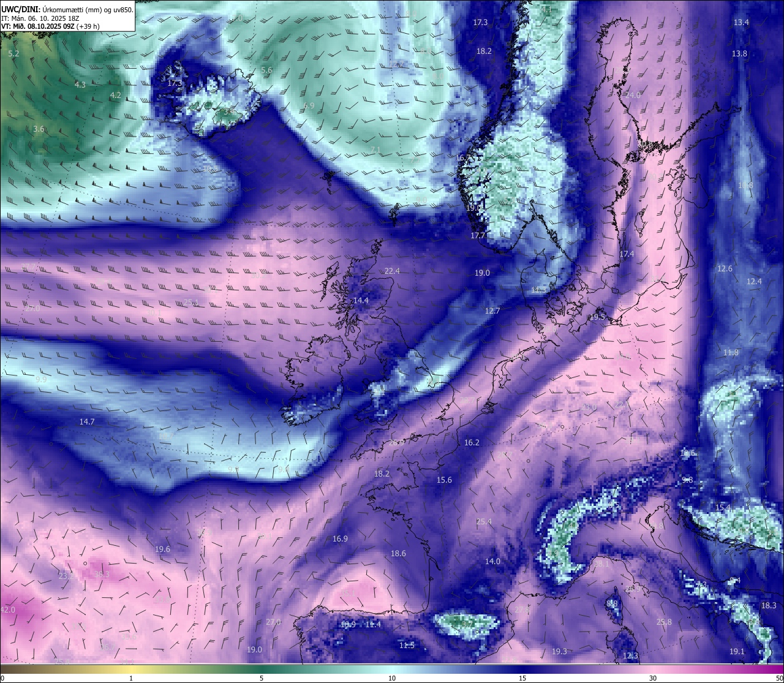Click the 38.3 value in the southwest
This screenshot has height=683, width=784.
tap(102, 574)
